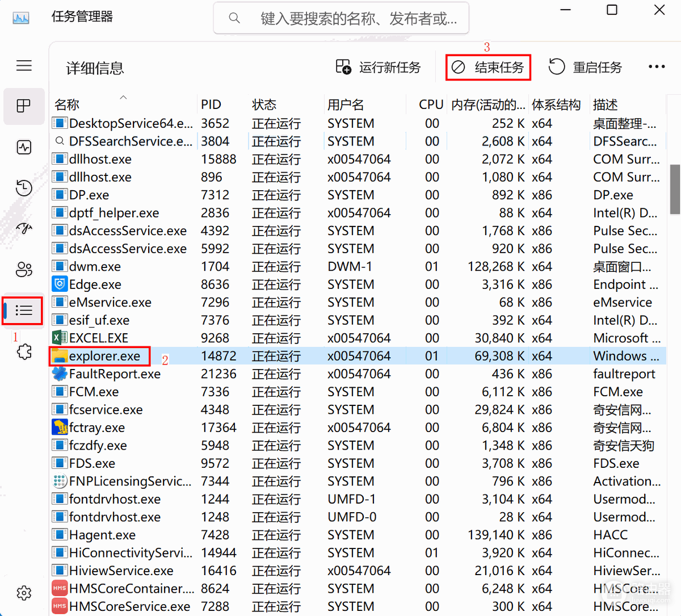Click the EXCEL.EXE process icon

pos(60,338)
